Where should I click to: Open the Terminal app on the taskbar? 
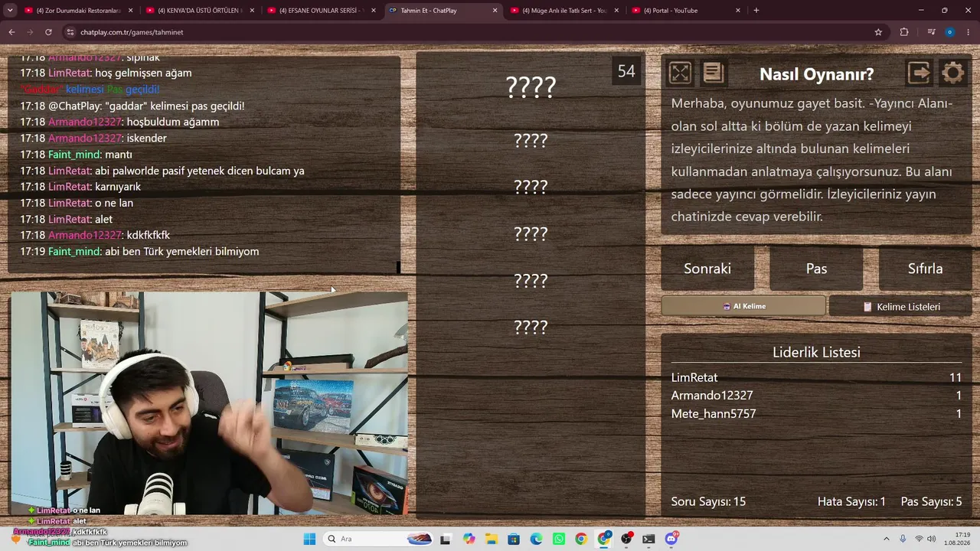pos(649,539)
